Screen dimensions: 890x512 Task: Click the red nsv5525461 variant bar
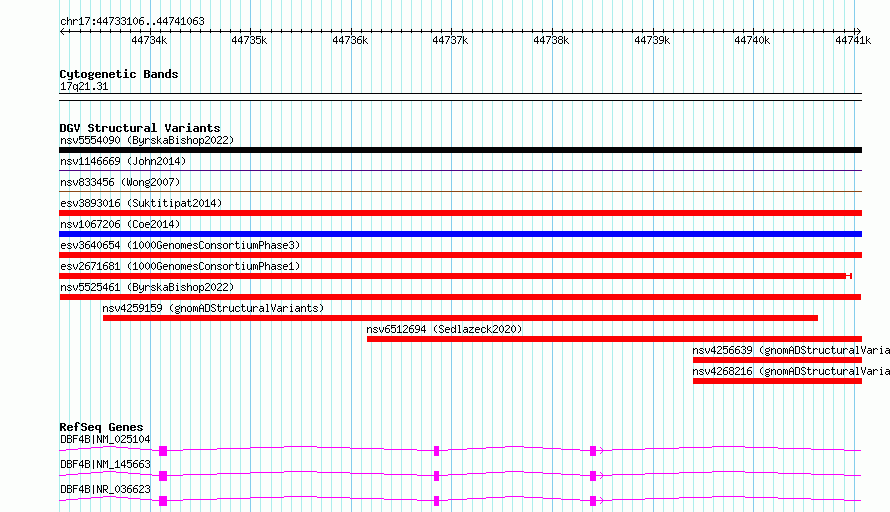[460, 297]
